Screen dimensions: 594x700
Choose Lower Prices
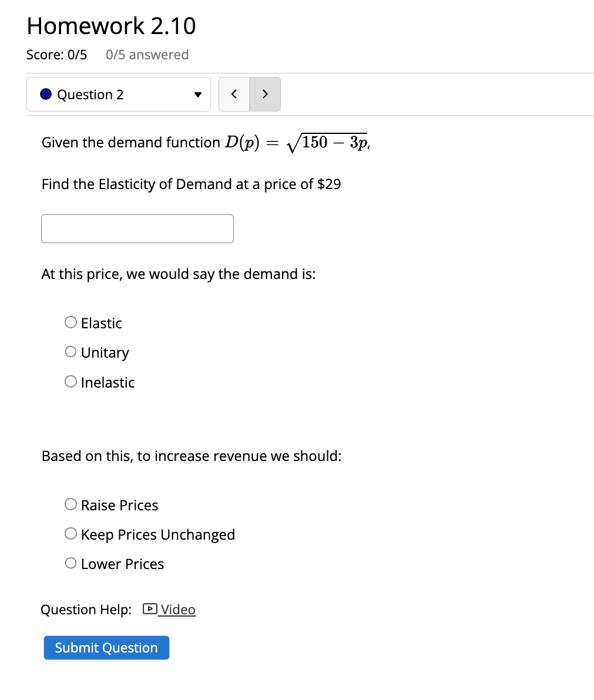click(71, 563)
